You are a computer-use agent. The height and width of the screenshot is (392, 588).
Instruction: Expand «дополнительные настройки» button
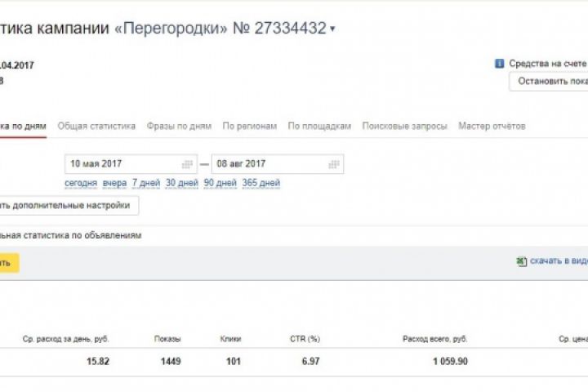point(69,206)
